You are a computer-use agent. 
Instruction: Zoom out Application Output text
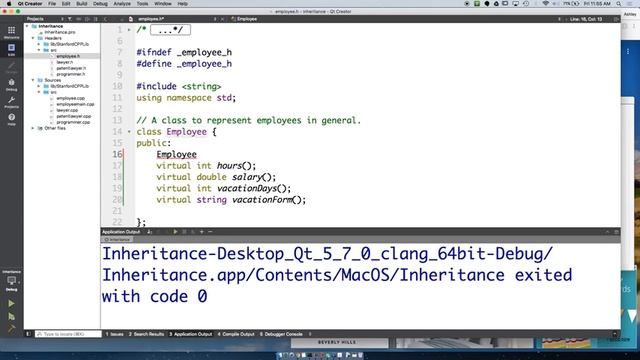point(210,232)
